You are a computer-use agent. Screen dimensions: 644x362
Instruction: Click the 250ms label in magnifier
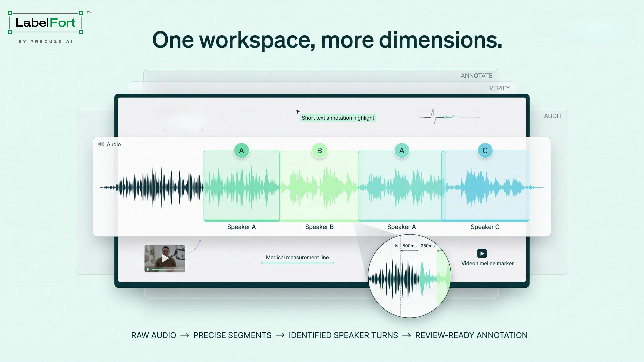(x=428, y=246)
